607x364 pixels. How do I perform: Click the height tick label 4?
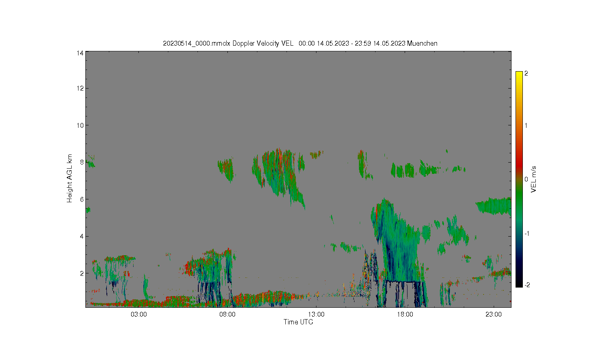click(x=82, y=236)
